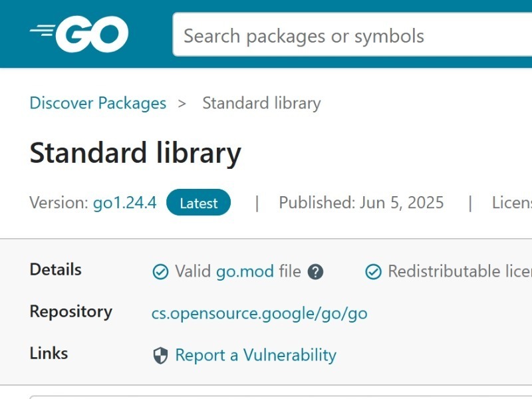Open the go.mod file link

tap(245, 272)
